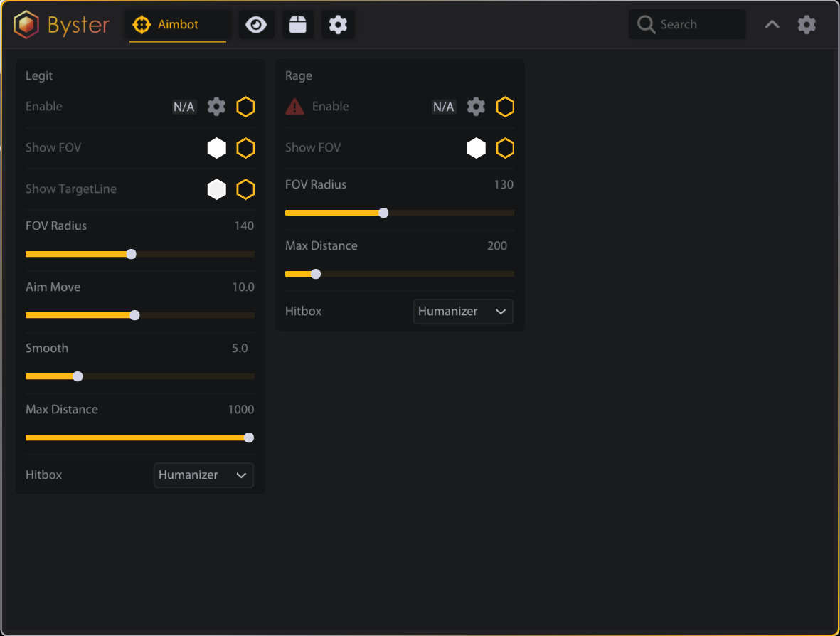
Task: Open the eye visuals tab icon
Action: tap(256, 25)
